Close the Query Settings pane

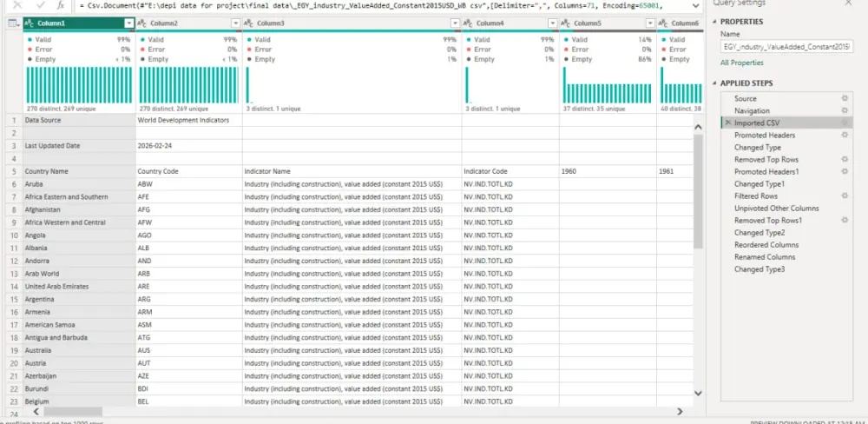point(848,3)
